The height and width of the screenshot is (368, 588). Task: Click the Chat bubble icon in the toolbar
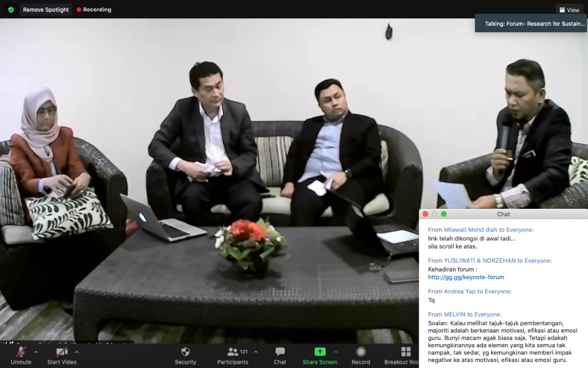coord(280,352)
